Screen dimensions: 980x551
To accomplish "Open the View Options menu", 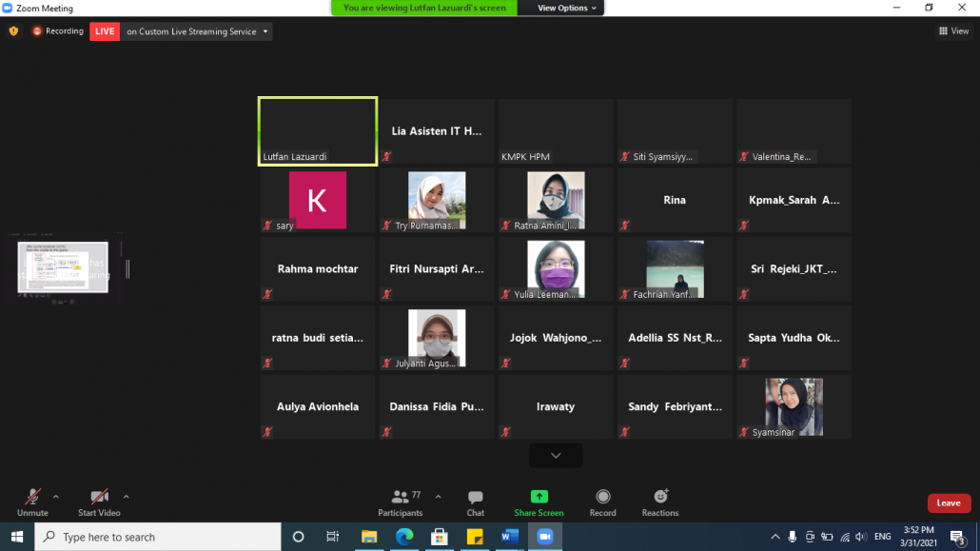I will (568, 8).
